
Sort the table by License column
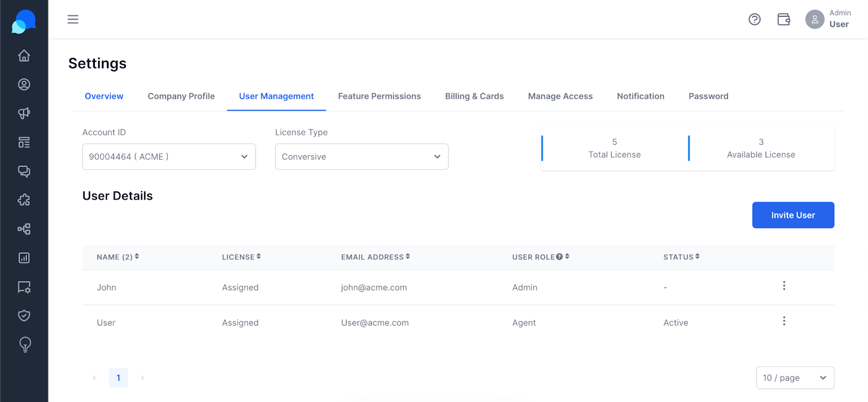(259, 257)
